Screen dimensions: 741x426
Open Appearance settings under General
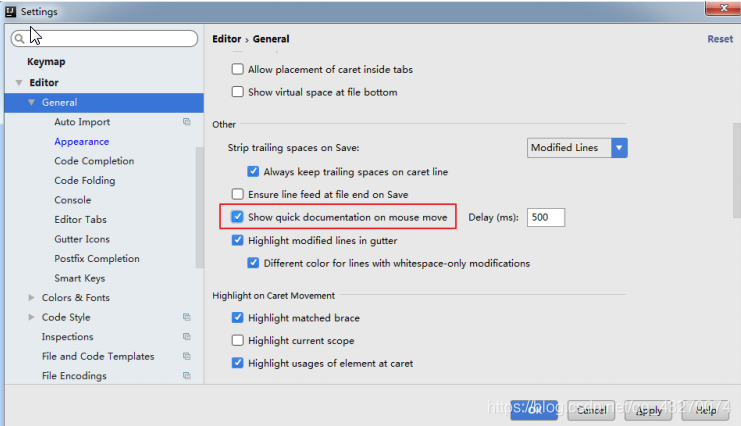coord(82,141)
